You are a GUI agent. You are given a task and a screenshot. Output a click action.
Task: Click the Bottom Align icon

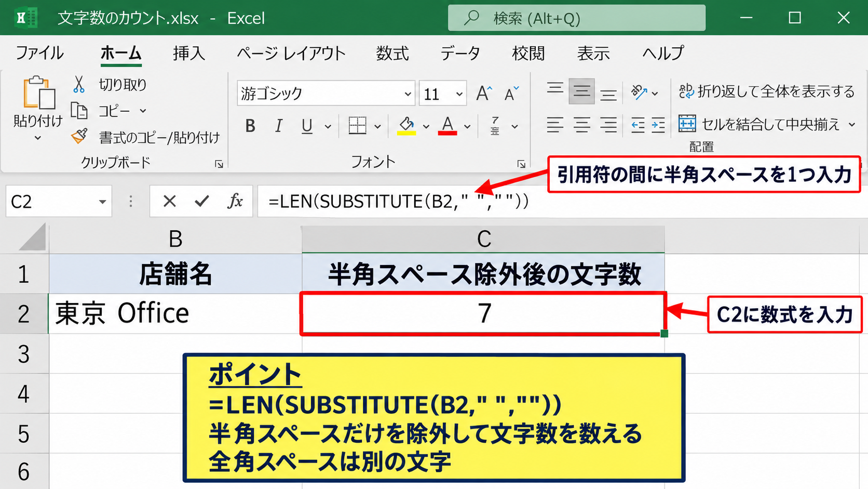(608, 94)
